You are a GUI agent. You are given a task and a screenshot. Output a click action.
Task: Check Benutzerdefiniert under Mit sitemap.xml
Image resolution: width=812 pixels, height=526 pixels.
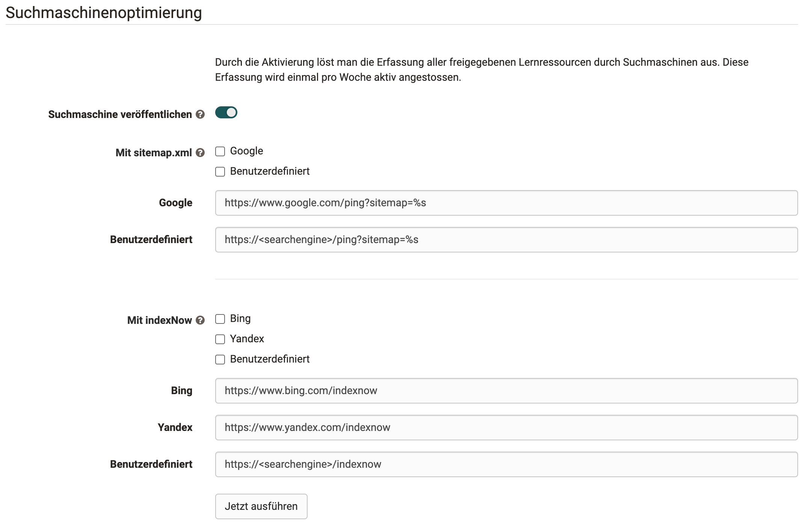(x=220, y=172)
